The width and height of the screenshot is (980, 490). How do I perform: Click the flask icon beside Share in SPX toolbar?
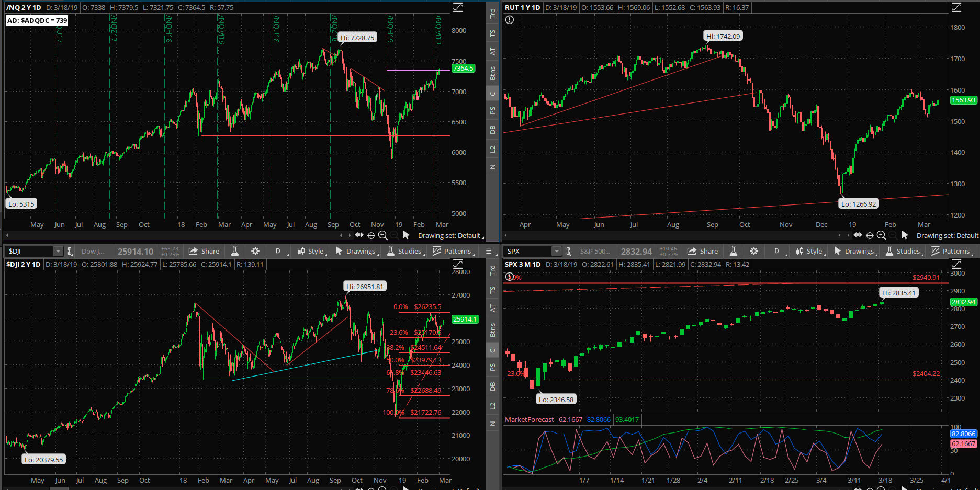click(x=734, y=251)
